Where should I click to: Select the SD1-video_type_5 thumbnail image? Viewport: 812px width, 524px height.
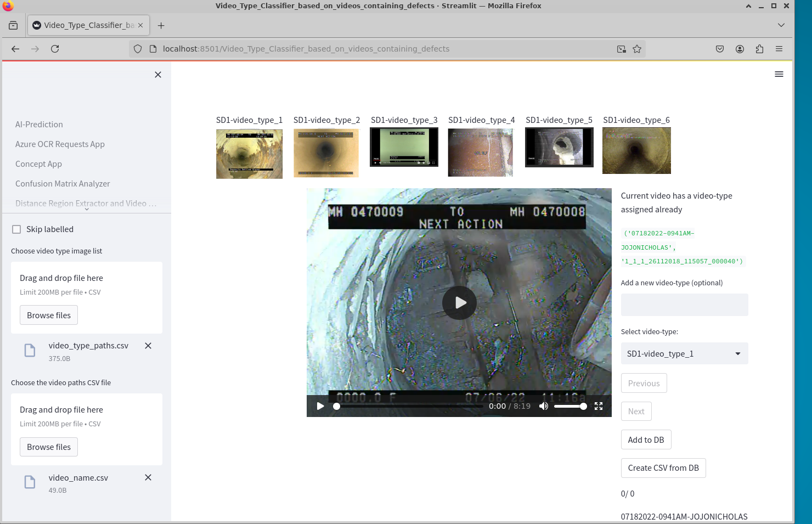pyautogui.click(x=559, y=148)
